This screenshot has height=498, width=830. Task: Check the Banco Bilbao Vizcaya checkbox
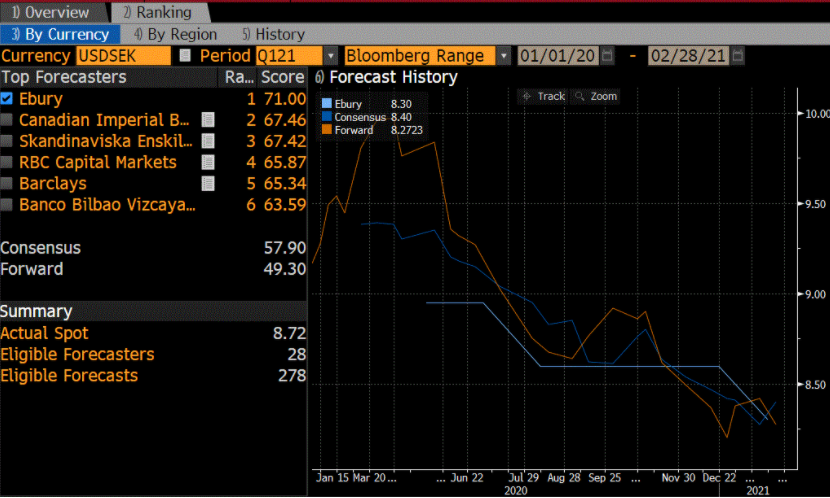[x=6, y=204]
